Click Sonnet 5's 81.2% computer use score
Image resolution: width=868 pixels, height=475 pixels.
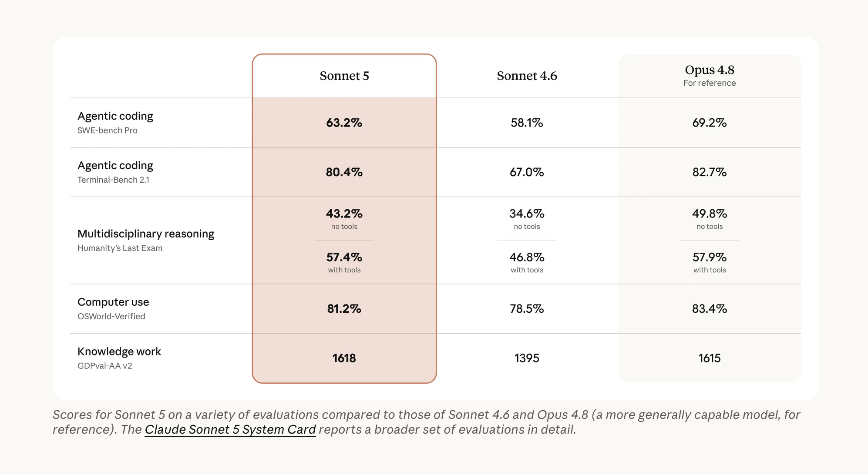[x=344, y=309]
